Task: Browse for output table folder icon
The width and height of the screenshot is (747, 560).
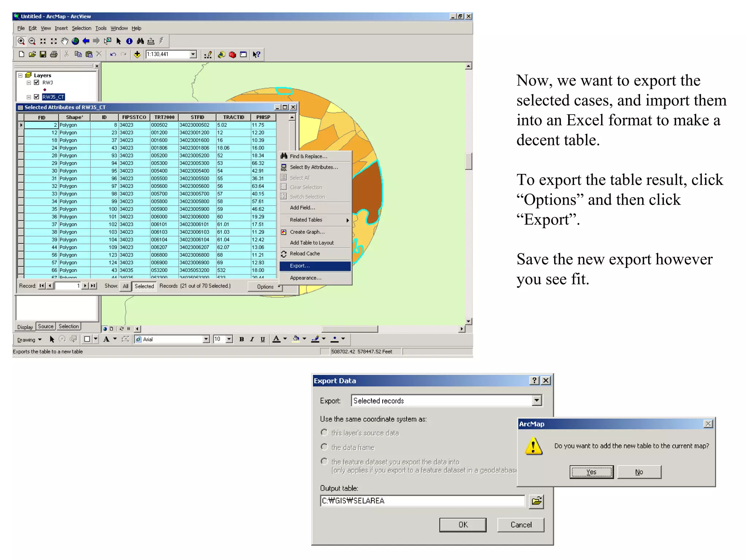Action: (x=536, y=501)
